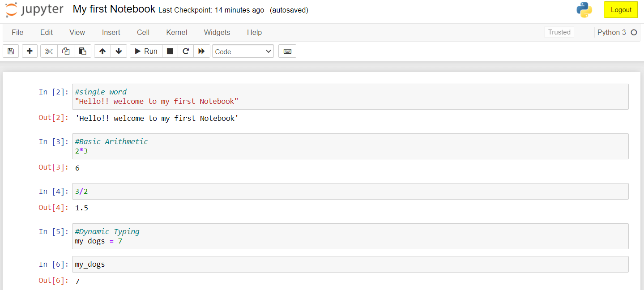This screenshot has height=290, width=644.
Task: Open the Widgets menu
Action: point(217,32)
